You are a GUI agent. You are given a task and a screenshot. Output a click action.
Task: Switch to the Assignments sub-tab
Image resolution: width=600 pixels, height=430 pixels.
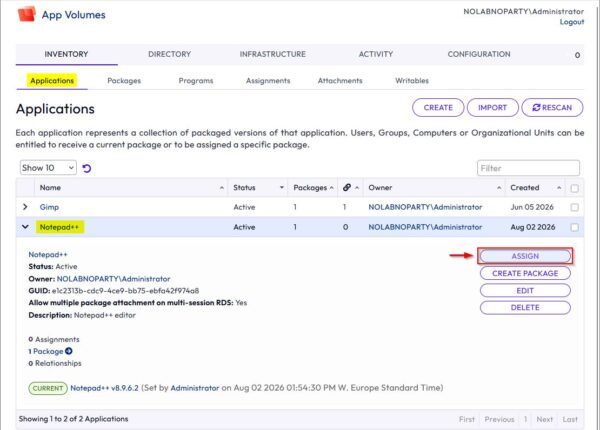tap(268, 81)
